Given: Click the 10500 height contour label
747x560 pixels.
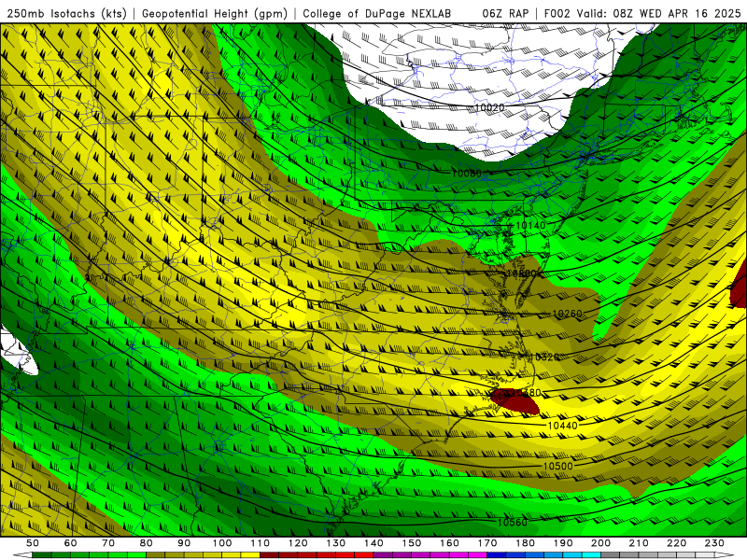Looking at the screenshot, I should (x=557, y=466).
